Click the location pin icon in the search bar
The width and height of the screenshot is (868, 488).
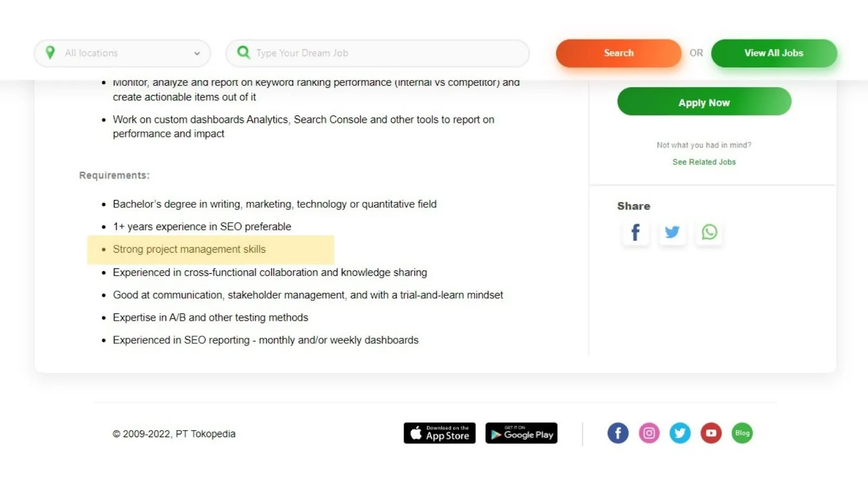(51, 53)
